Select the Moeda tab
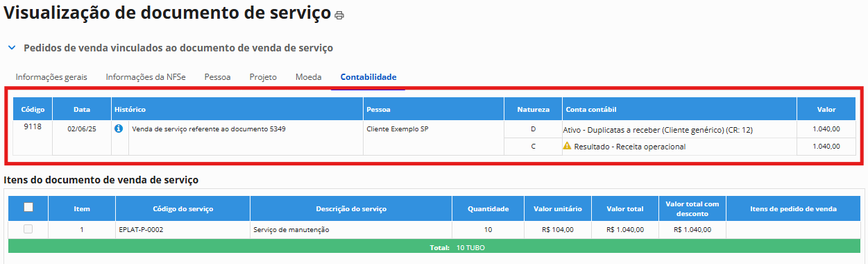Screen dimensions: 868x264 [308, 77]
